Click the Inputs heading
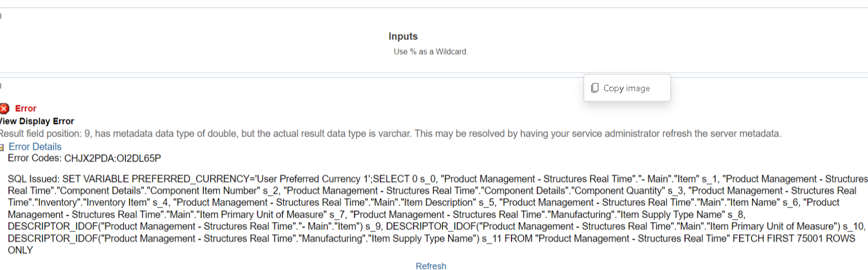Screen dimensions: 868x270 (403, 36)
